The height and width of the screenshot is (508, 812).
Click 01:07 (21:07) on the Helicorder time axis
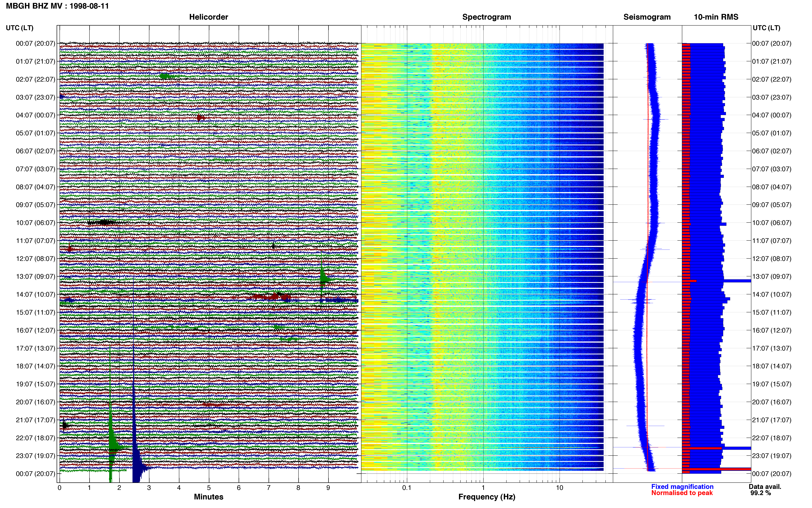pyautogui.click(x=36, y=61)
